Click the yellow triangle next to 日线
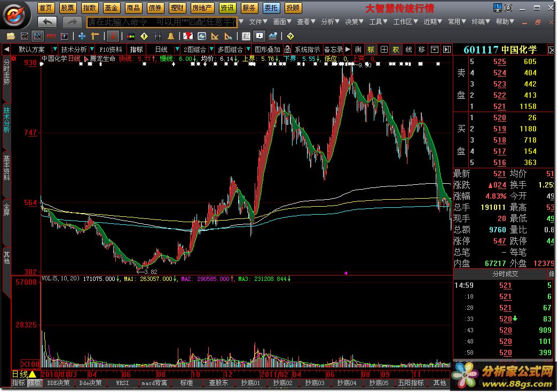 click(33, 374)
